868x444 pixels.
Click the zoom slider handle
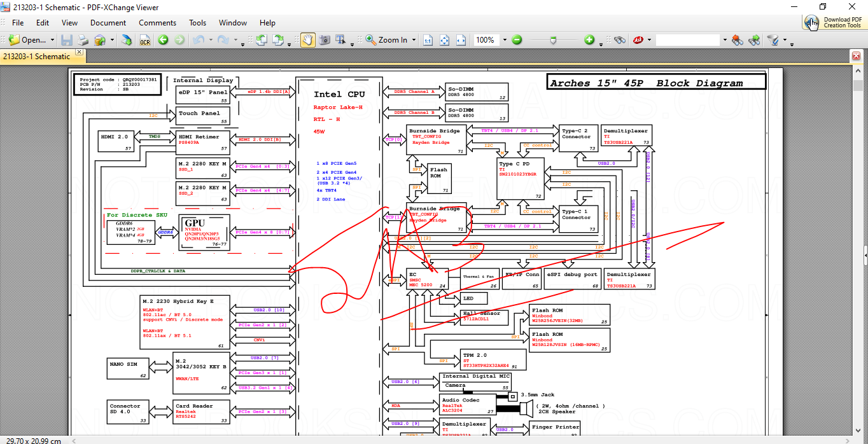click(554, 40)
